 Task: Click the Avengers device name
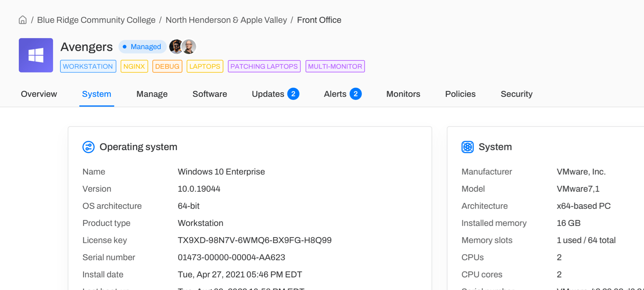click(87, 47)
